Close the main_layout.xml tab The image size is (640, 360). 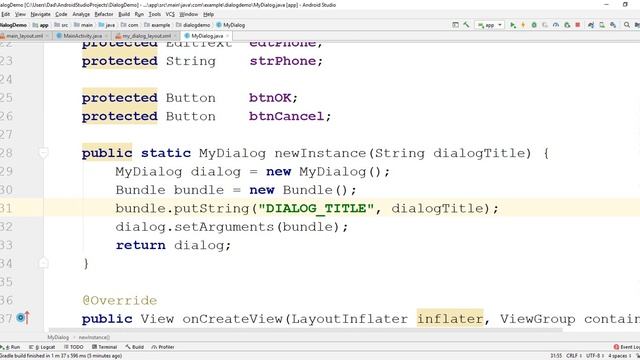[x=47, y=36]
